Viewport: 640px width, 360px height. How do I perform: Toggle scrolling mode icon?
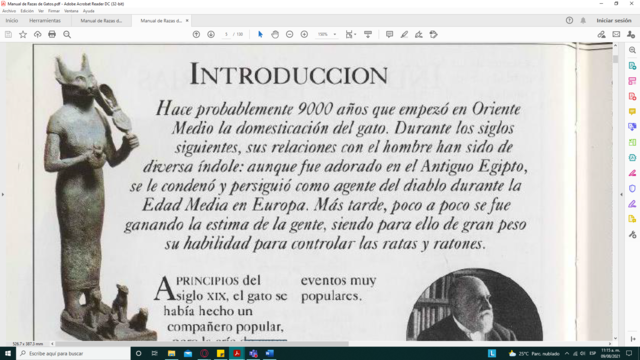click(x=368, y=35)
